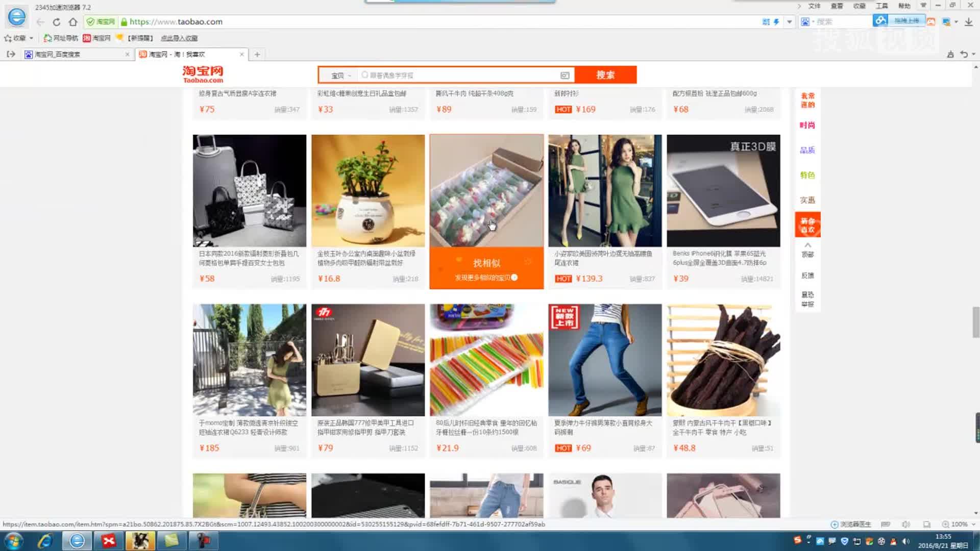This screenshot has height=551, width=980.
Task: Click the page vertical scrollbar thumb
Action: (x=975, y=321)
